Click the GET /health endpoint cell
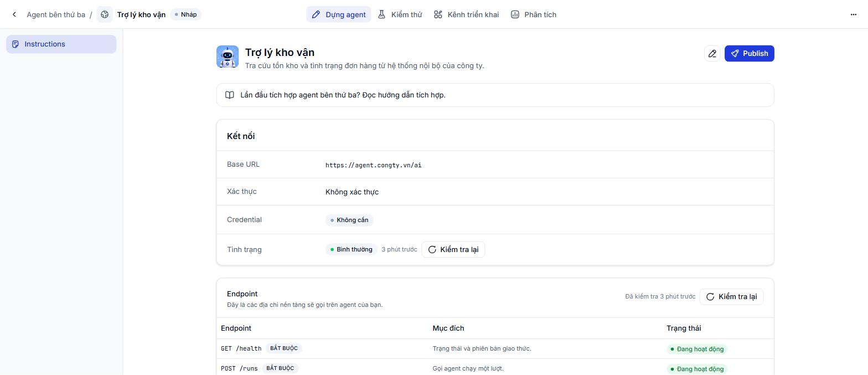The height and width of the screenshot is (375, 868). (241, 348)
